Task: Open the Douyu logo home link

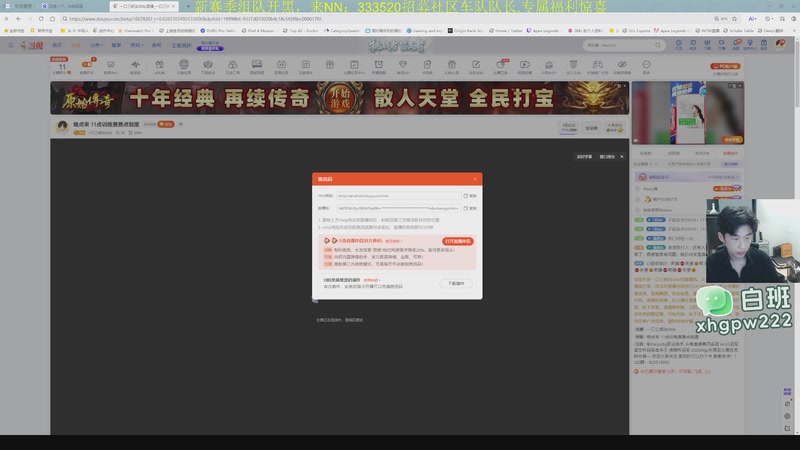Action: point(32,45)
